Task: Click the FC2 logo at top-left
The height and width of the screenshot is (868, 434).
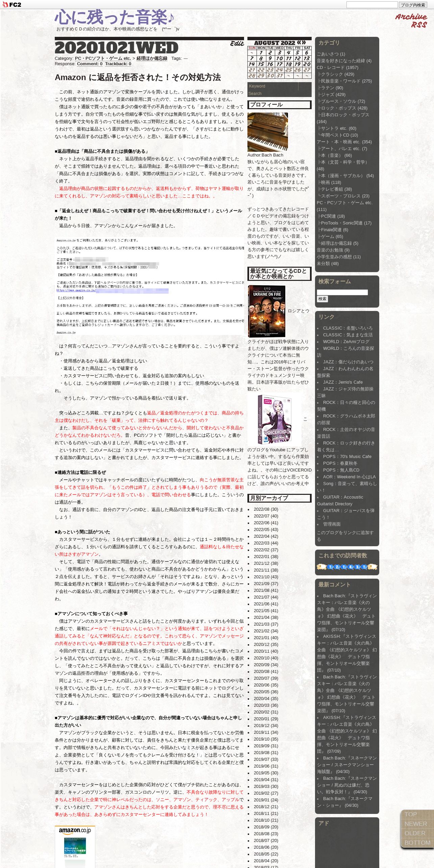Action: [x=12, y=4]
